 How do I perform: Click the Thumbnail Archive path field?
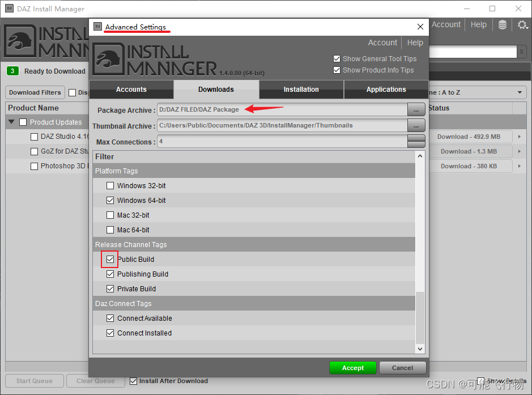282,126
